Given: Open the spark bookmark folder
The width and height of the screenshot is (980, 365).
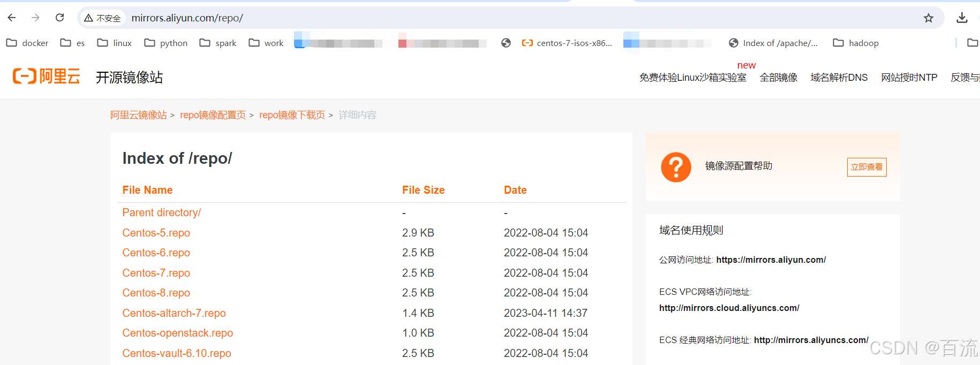Looking at the screenshot, I should [218, 43].
